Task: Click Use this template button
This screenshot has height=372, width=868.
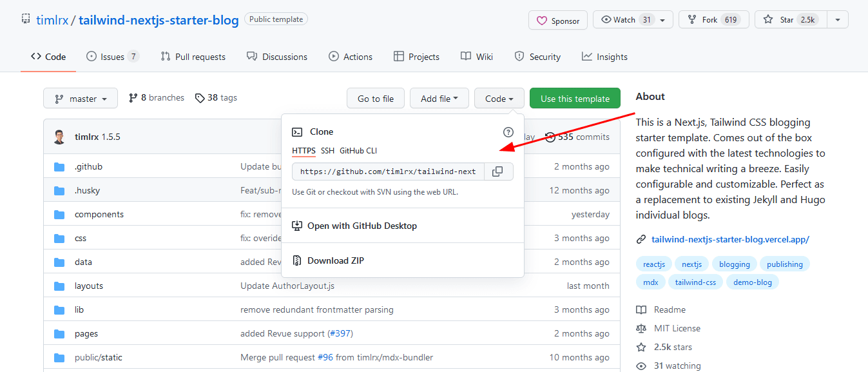Action: (x=575, y=99)
